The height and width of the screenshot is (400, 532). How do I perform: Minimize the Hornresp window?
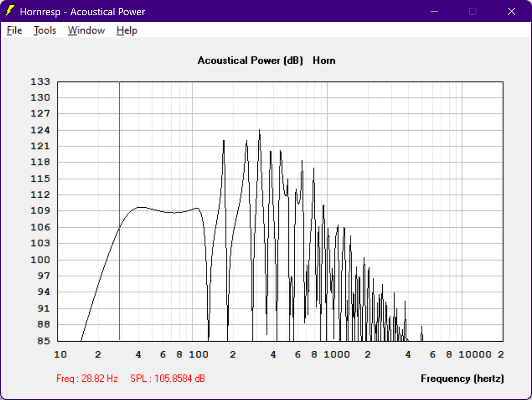click(434, 11)
